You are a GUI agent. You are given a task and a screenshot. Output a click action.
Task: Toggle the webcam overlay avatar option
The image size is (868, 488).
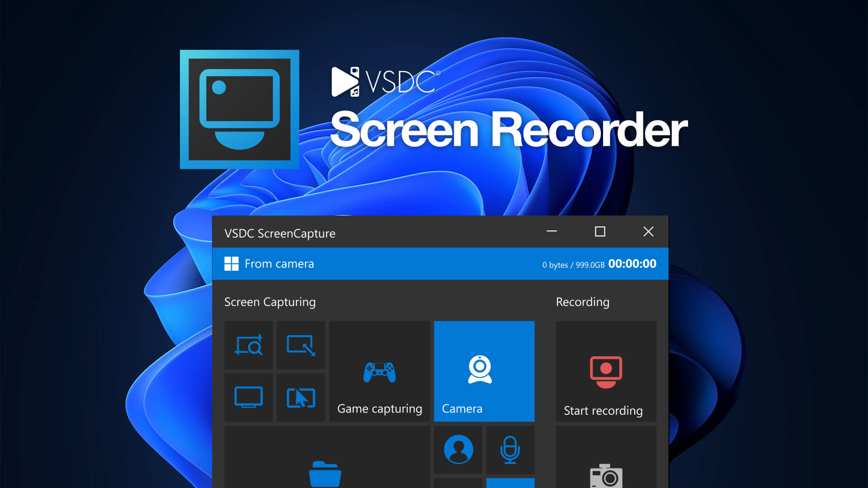[458, 450]
